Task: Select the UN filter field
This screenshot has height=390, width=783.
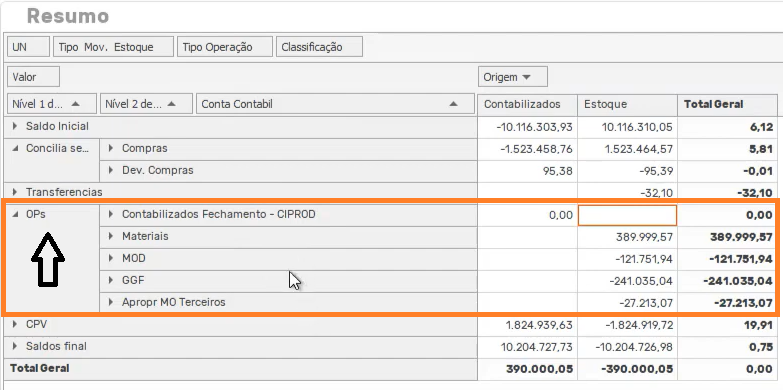Action: tap(28, 47)
